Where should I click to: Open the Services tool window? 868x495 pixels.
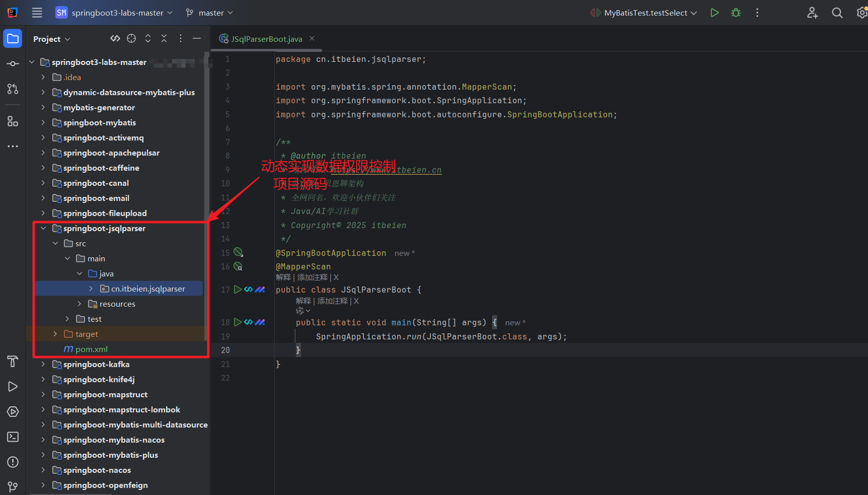(x=13, y=411)
